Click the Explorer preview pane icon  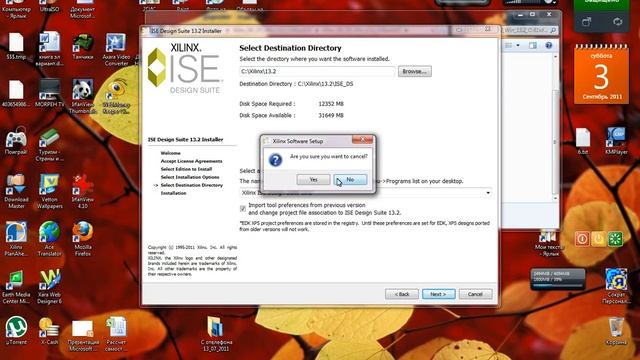pos(533,45)
